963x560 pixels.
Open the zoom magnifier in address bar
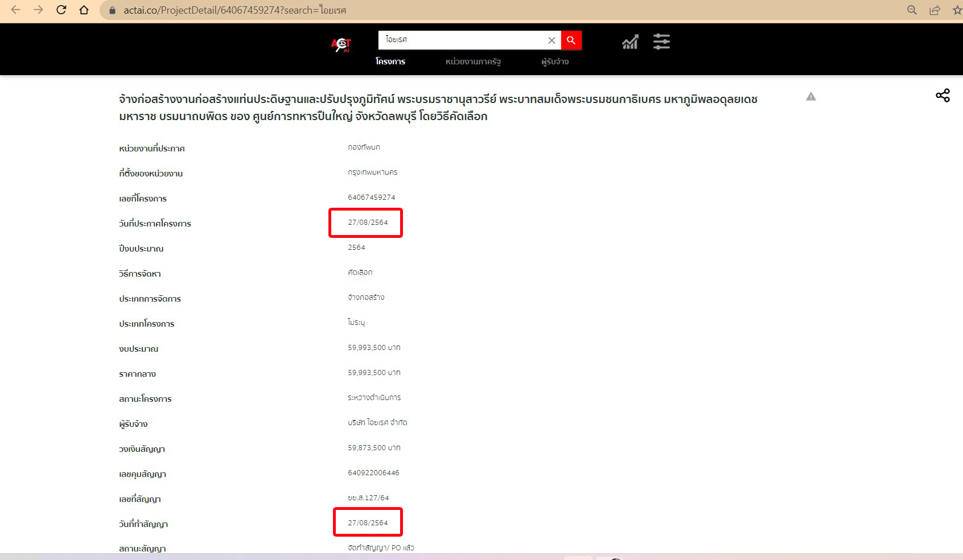coord(912,10)
